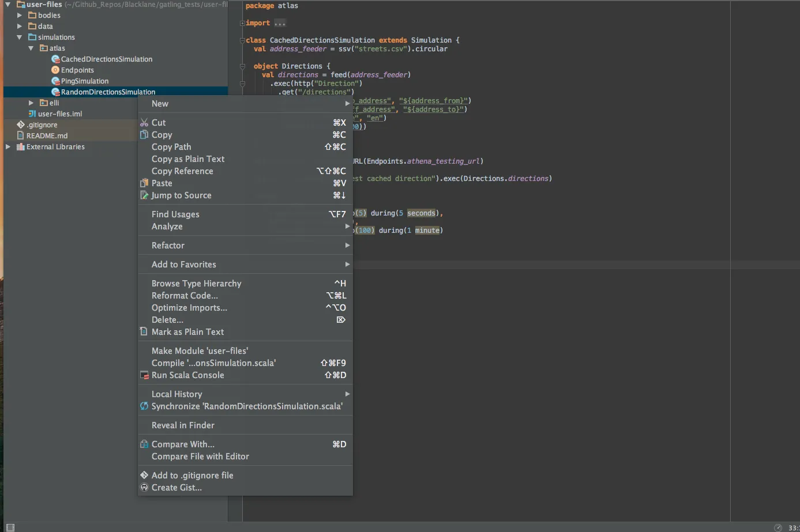Viewport: 800px width, 532px height.
Task: Select Copy as Plain Text
Action: click(245, 159)
